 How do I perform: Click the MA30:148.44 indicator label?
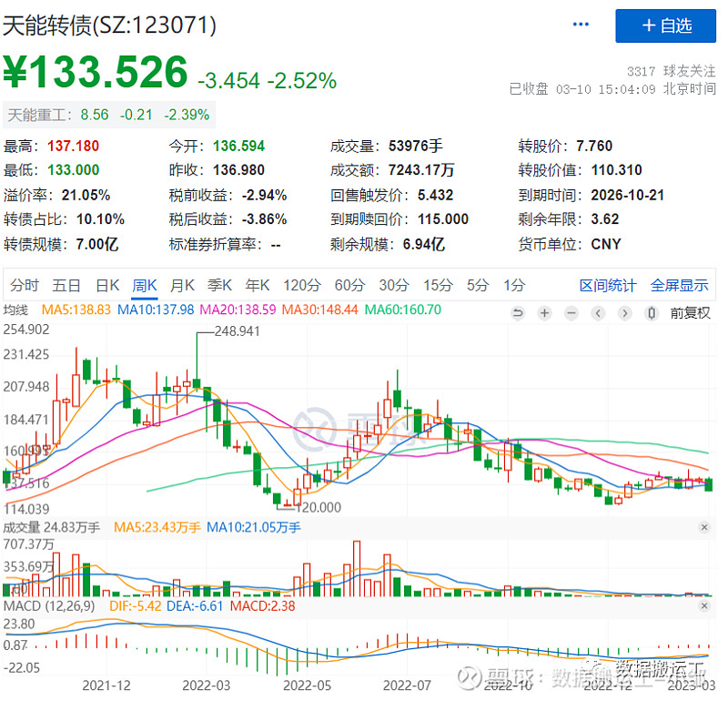point(320,310)
